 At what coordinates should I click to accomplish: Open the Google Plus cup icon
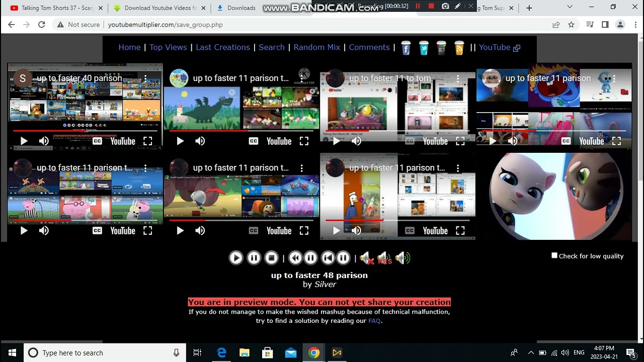click(441, 48)
